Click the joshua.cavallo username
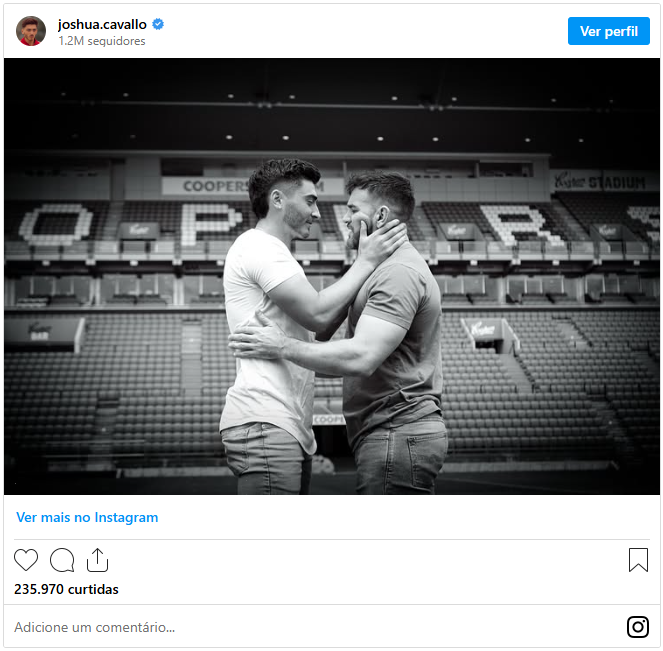This screenshot has height=651, width=663. coord(103,24)
